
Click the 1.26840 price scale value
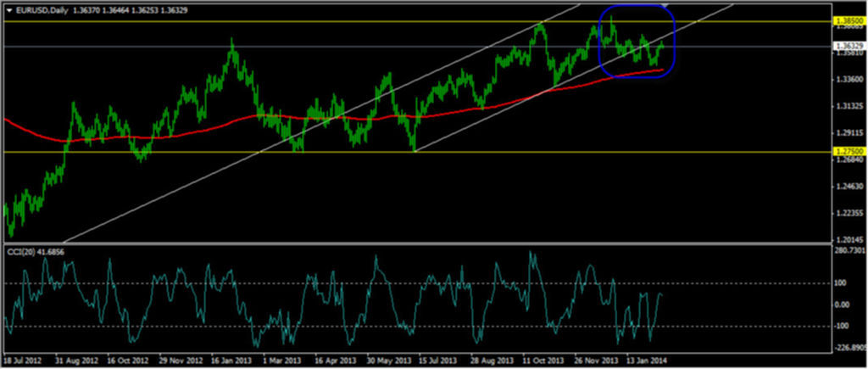pyautogui.click(x=849, y=160)
